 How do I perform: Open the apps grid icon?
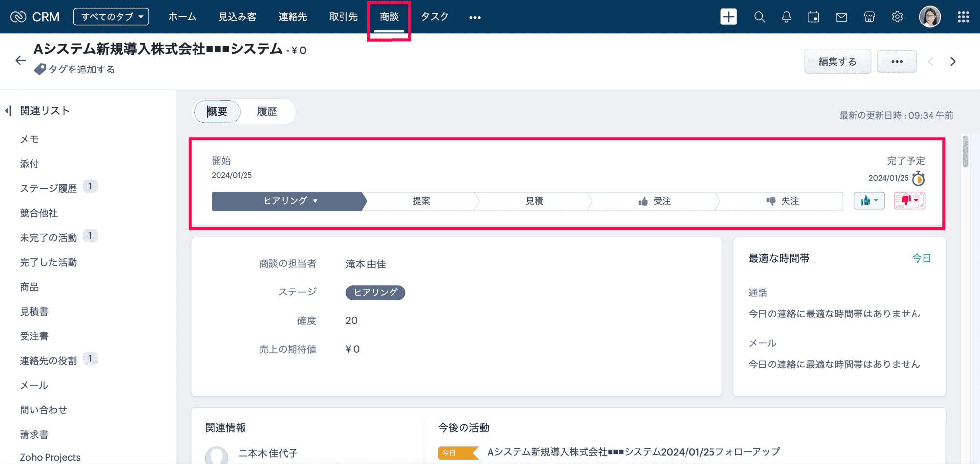click(x=963, y=17)
